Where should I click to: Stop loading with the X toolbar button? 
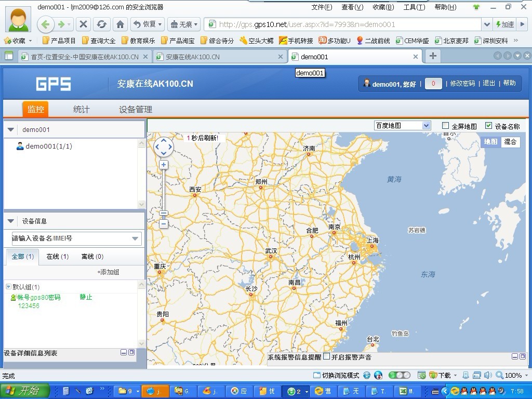pos(84,24)
